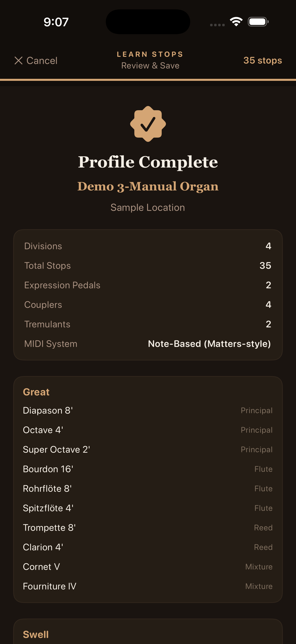Tap the Learn Stops header title

150,54
